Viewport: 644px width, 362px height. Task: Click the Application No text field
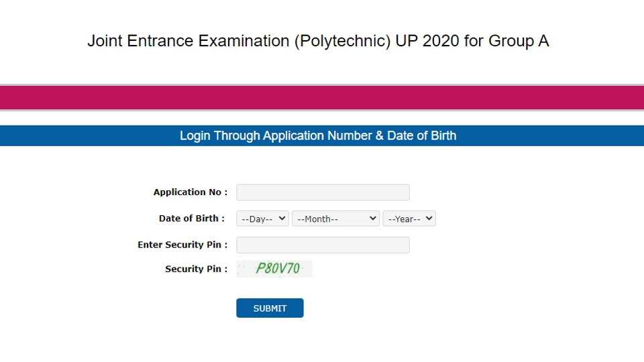point(323,192)
